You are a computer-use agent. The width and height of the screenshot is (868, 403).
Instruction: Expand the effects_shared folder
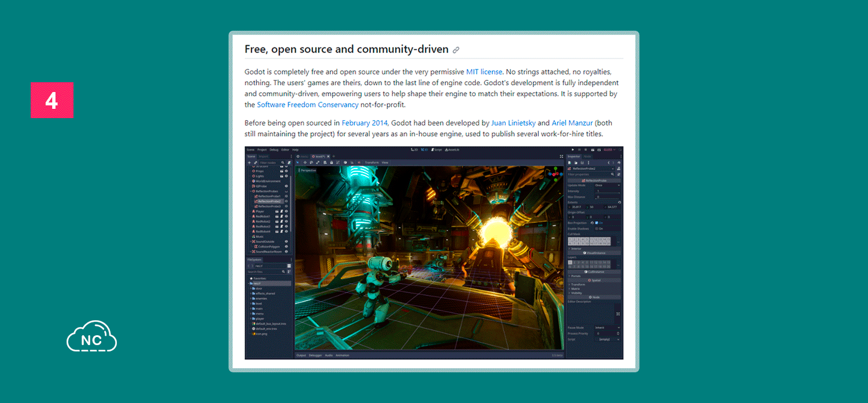[x=251, y=294]
